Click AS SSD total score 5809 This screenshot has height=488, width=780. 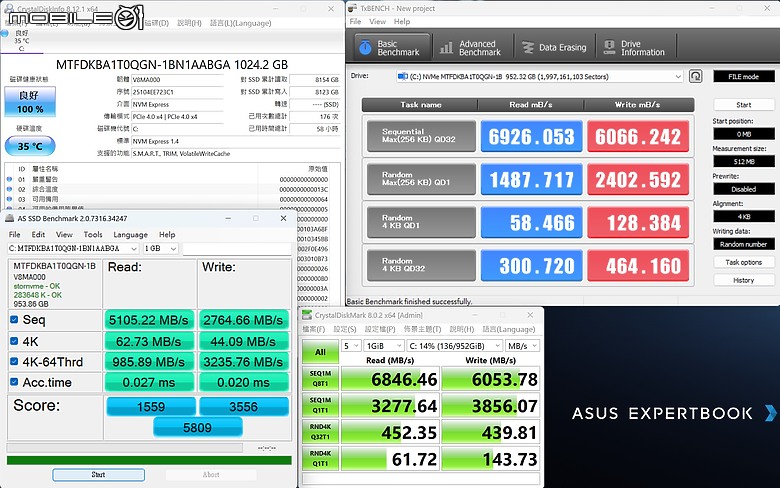pyautogui.click(x=197, y=427)
